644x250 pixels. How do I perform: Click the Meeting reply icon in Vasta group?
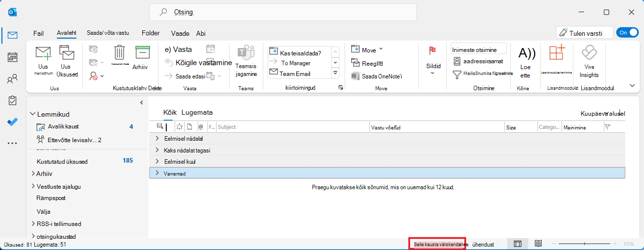[210, 49]
